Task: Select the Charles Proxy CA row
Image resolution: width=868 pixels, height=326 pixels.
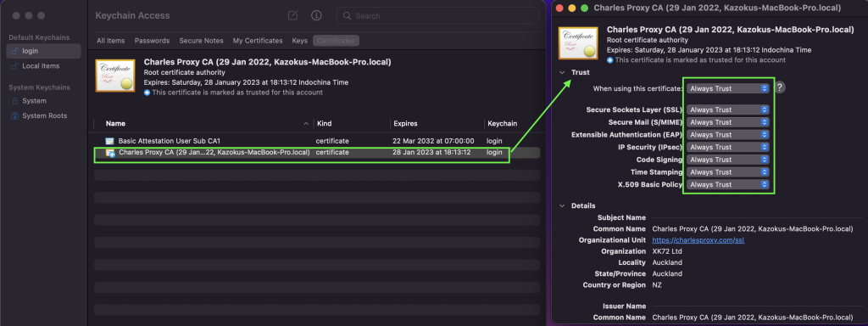Action: 317,152
